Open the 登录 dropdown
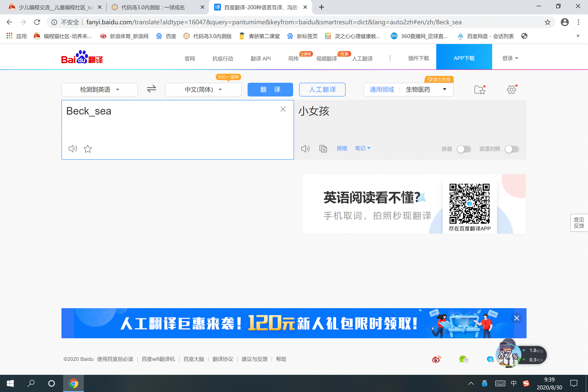The height and width of the screenshot is (392, 588). [510, 58]
